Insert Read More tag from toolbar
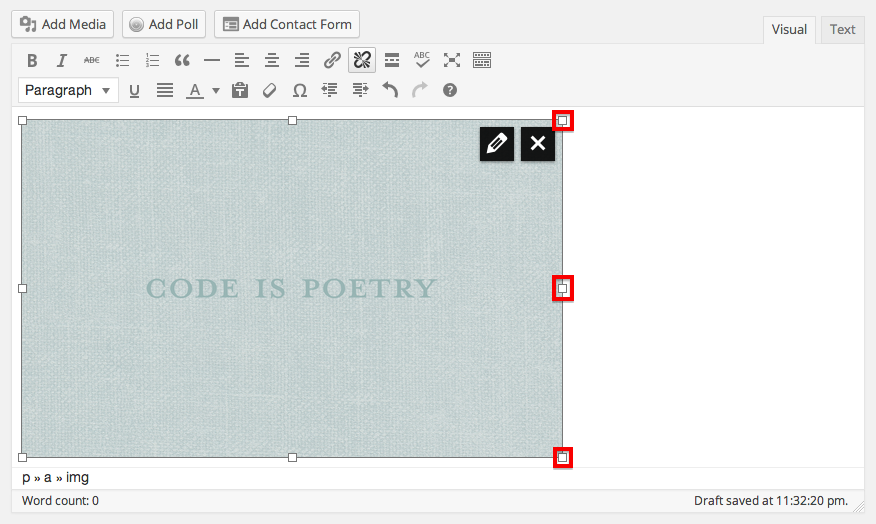Image resolution: width=876 pixels, height=524 pixels. coord(392,60)
